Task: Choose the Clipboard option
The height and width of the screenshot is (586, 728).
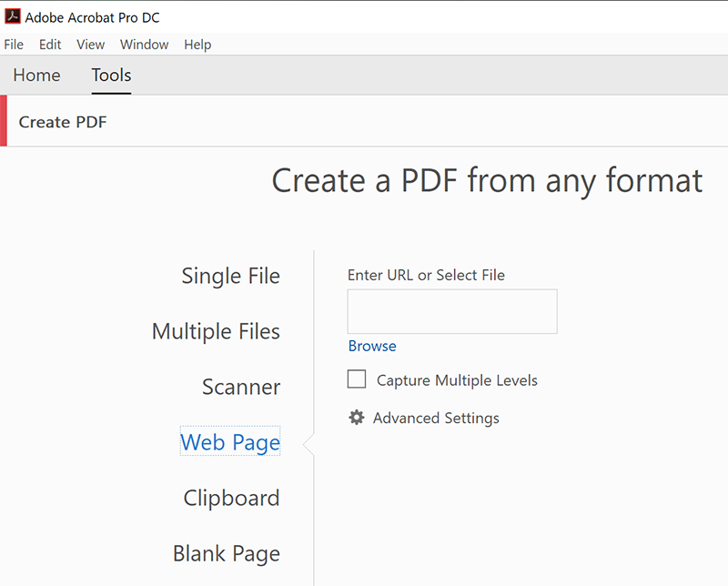Action: pyautogui.click(x=232, y=499)
